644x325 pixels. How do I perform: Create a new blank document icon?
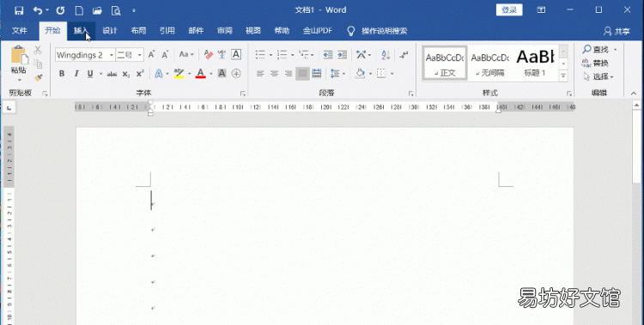79,10
